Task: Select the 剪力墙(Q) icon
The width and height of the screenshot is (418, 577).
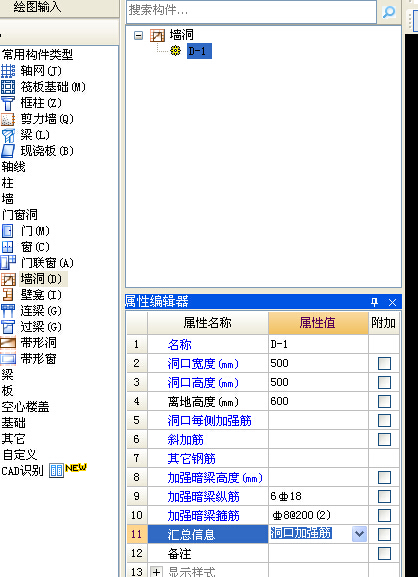Action: point(8,119)
